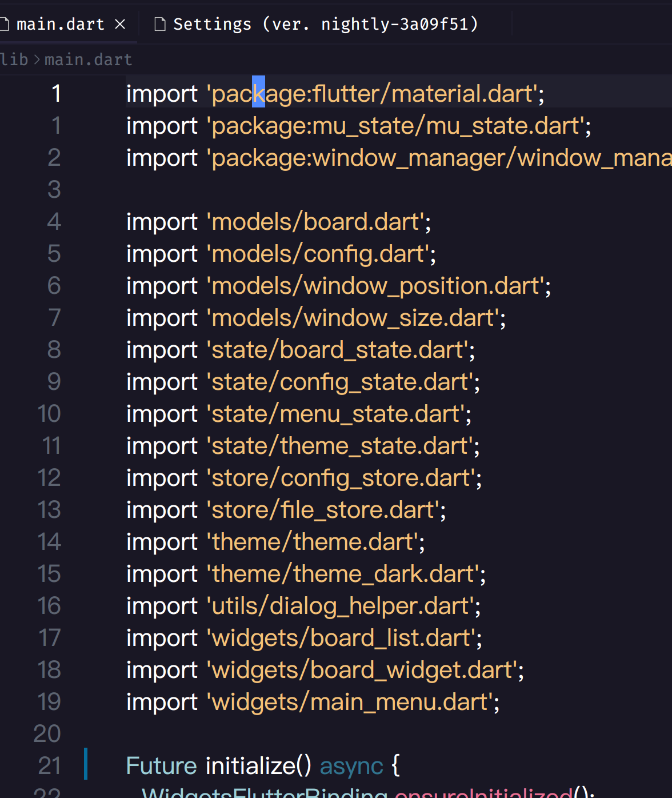Select the main.dart tab

[x=60, y=23]
